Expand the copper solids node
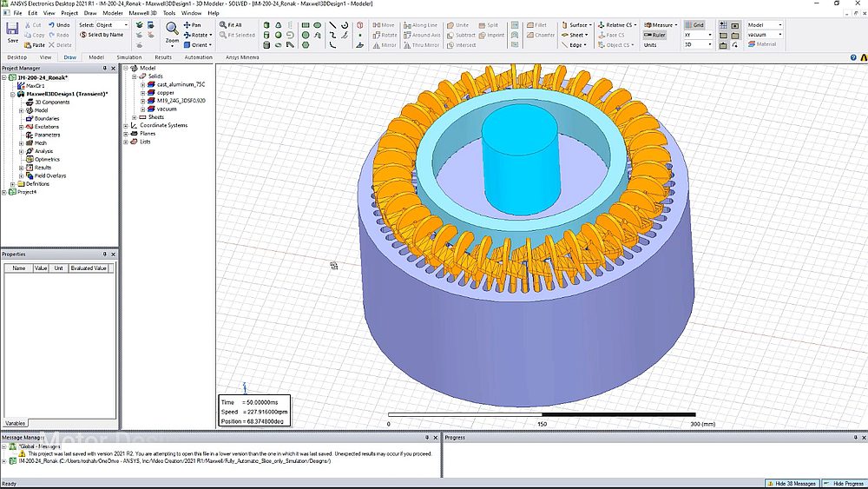Image resolution: width=868 pixels, height=489 pixels. (143, 93)
